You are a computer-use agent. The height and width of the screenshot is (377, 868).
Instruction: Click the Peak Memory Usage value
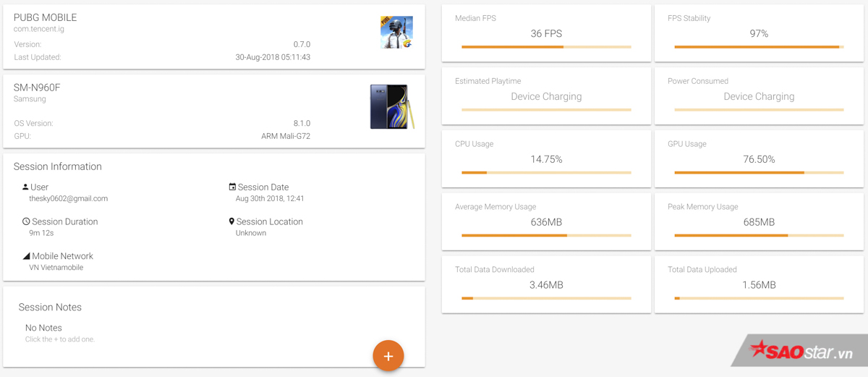pos(759,222)
